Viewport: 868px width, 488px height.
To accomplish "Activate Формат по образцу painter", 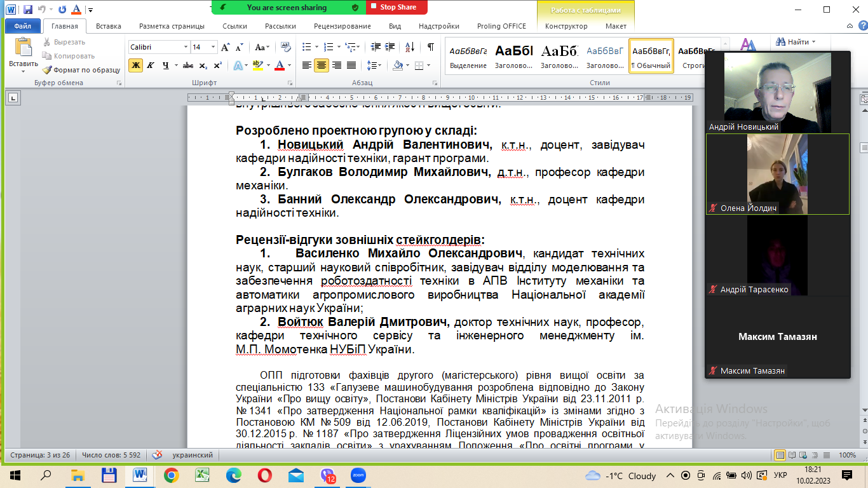I will point(81,70).
